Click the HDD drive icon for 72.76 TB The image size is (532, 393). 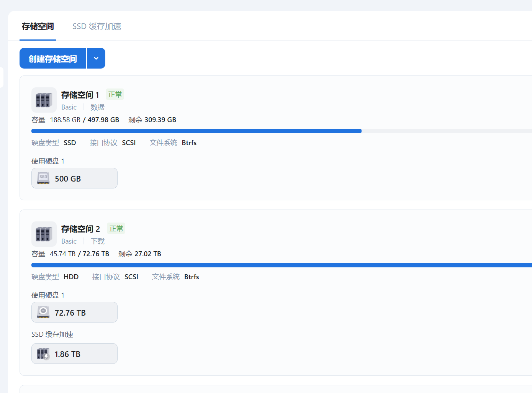[43, 312]
